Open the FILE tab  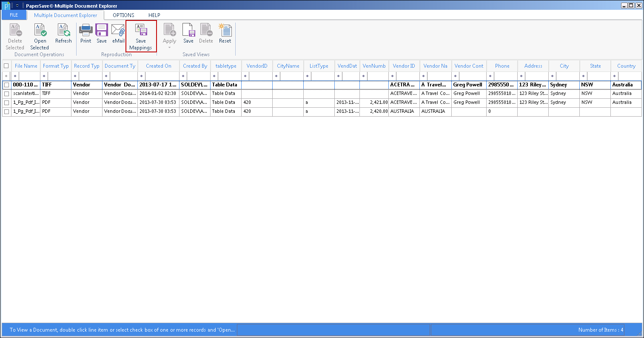(x=14, y=15)
